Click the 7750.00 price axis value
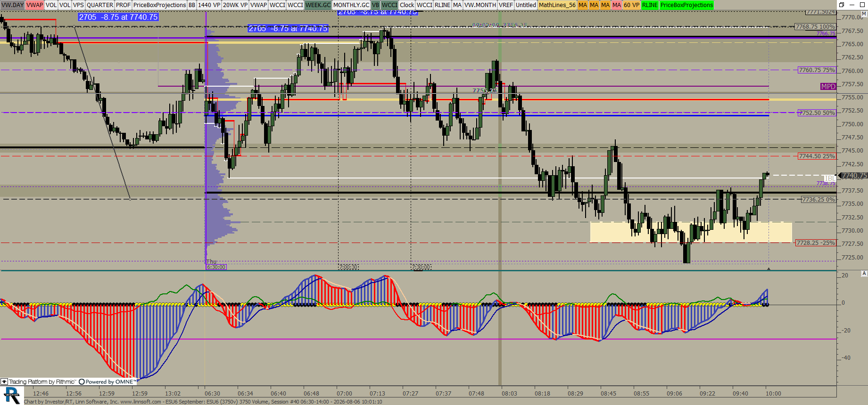 852,124
